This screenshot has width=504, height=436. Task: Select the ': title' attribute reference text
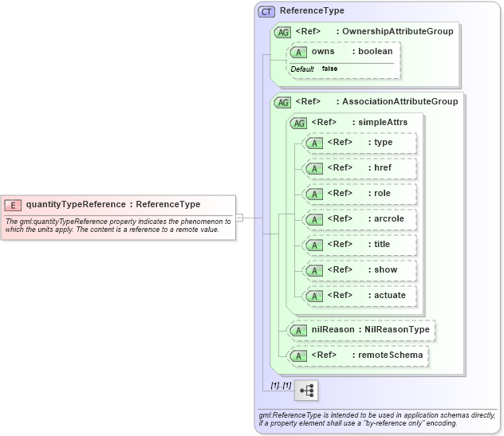pos(379,244)
